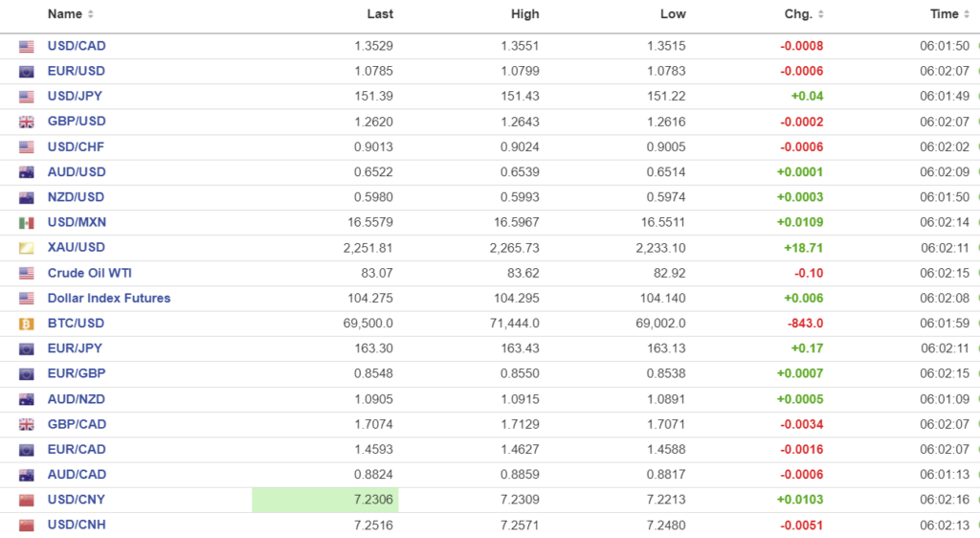Click the Mexico flag icon beside USD/MXN
Viewport: 980px width, 538px height.
point(27,223)
